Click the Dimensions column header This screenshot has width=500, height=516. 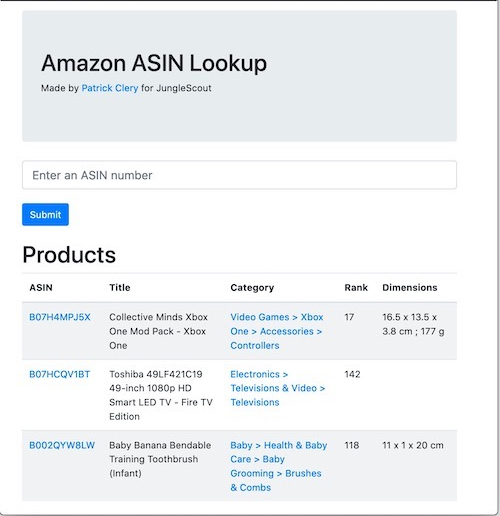point(410,288)
